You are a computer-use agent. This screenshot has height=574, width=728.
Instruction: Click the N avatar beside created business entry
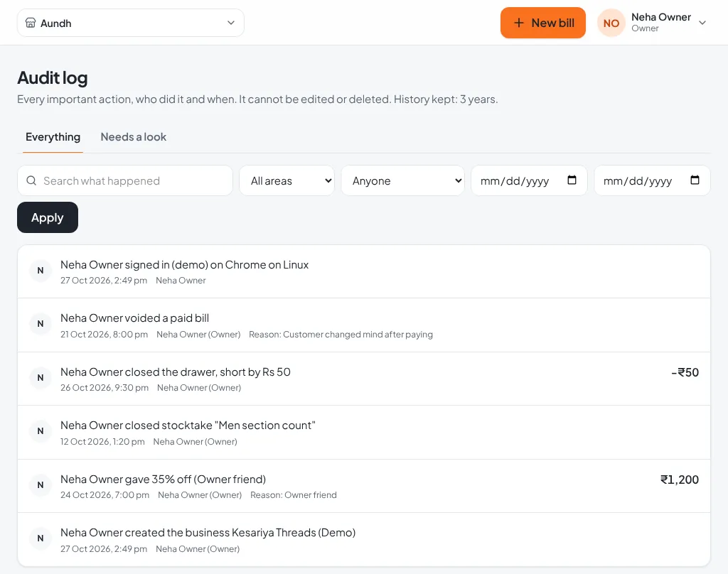point(41,538)
